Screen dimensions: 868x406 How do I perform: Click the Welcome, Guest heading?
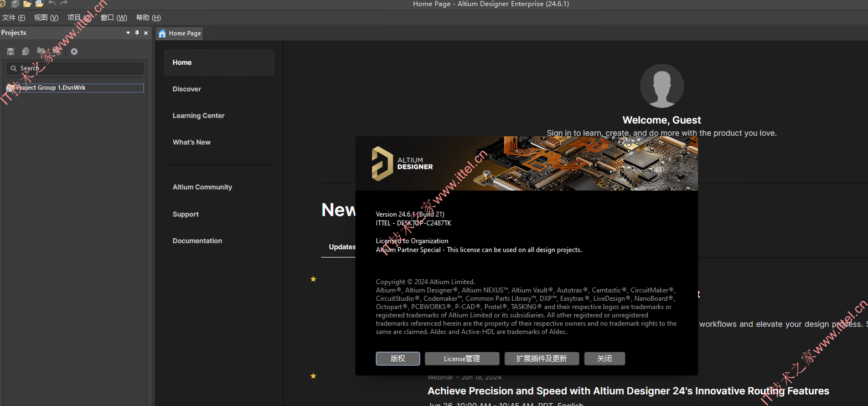662,120
